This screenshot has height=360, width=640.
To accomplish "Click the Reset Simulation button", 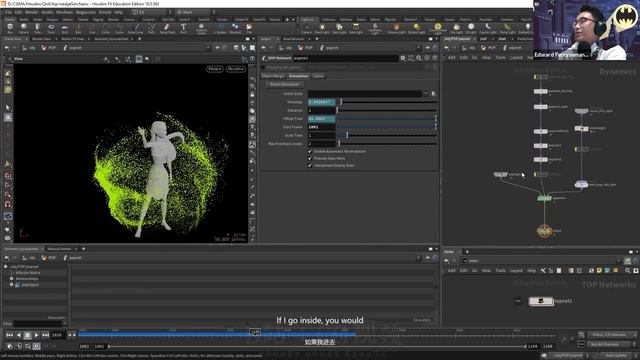I will 284,84.
